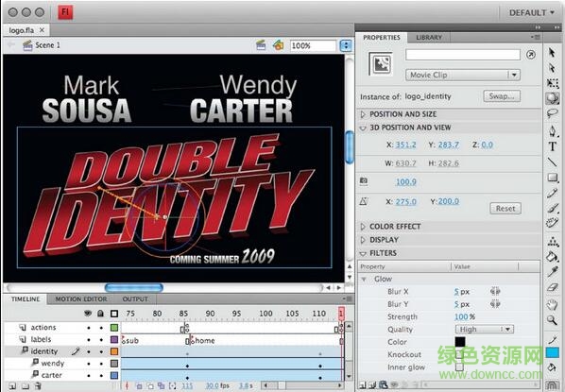Click the 3D X value 351.2
The width and height of the screenshot is (565, 392).
coord(405,145)
